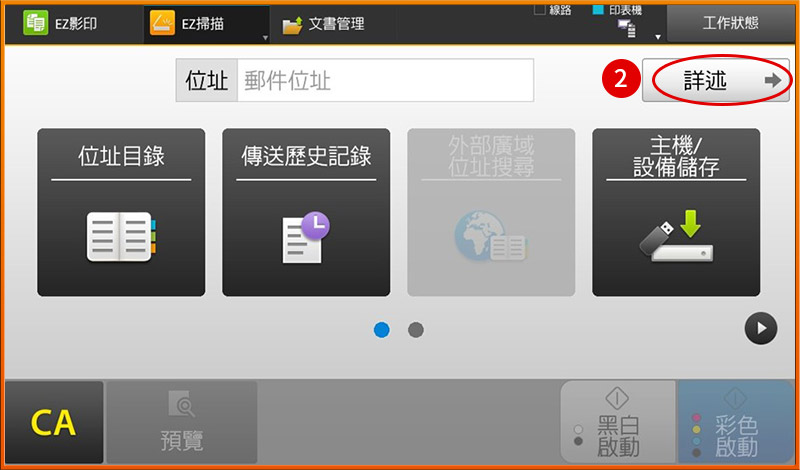Go to next page with round arrow

point(760,329)
